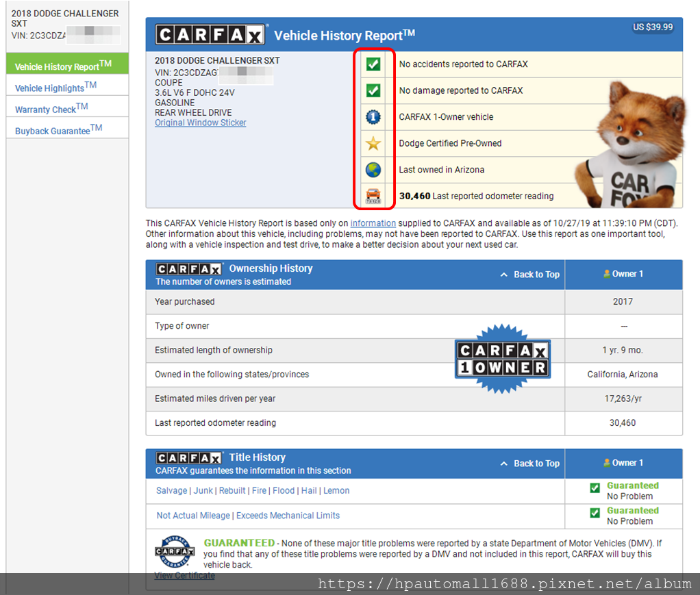The image size is (700, 595).
Task: Open Exceeds Mechanical Limits link
Action: 288,516
